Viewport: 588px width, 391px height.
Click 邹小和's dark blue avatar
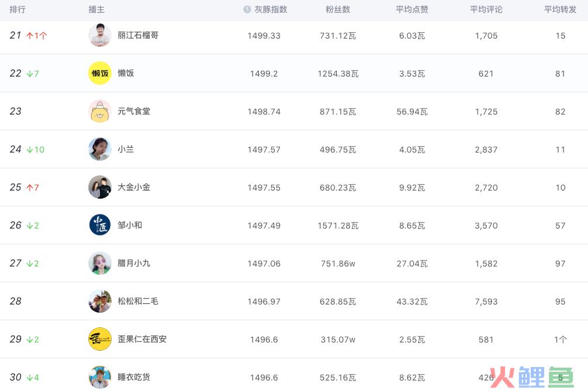click(100, 225)
